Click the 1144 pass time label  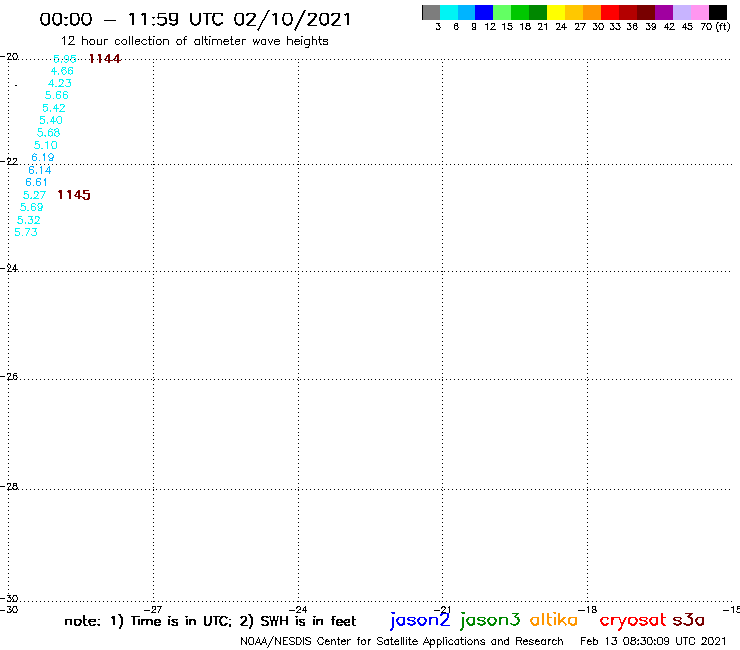105,59
